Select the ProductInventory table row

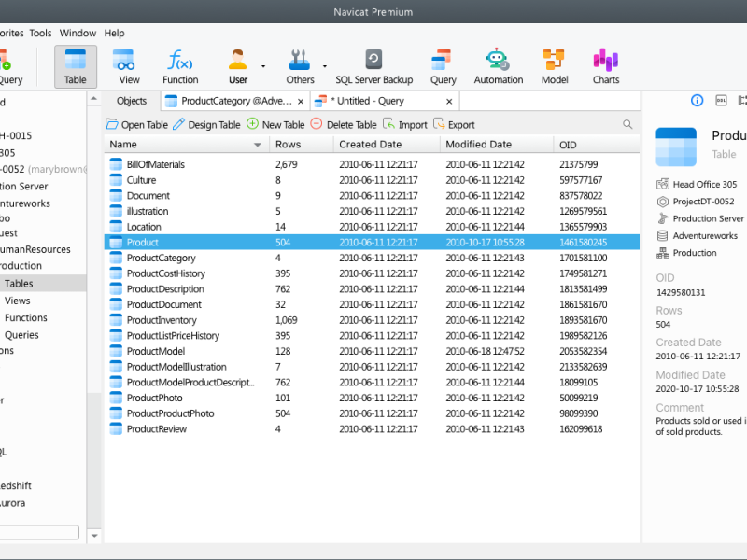[x=372, y=320]
